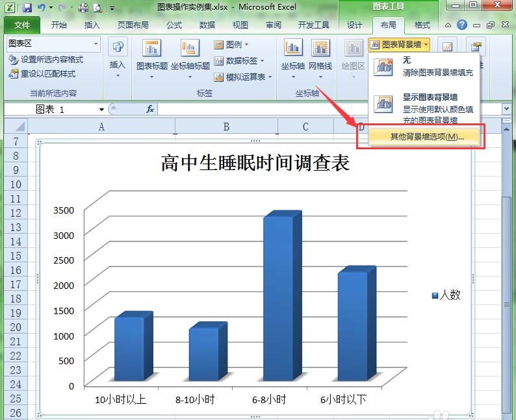The image size is (516, 420).
Task: Click the Excel application icon in title bar
Action: 10,7
